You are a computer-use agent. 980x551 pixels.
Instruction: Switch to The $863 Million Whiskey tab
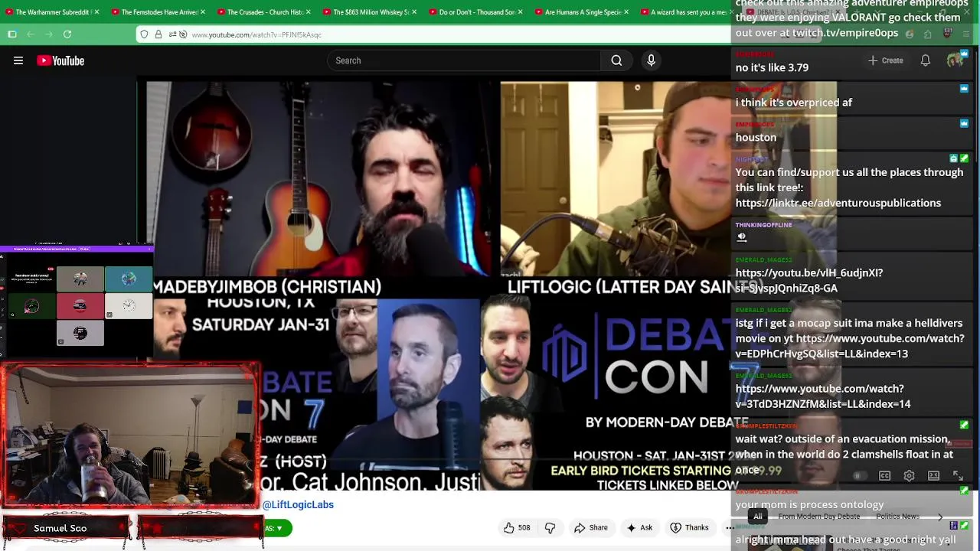[371, 12]
